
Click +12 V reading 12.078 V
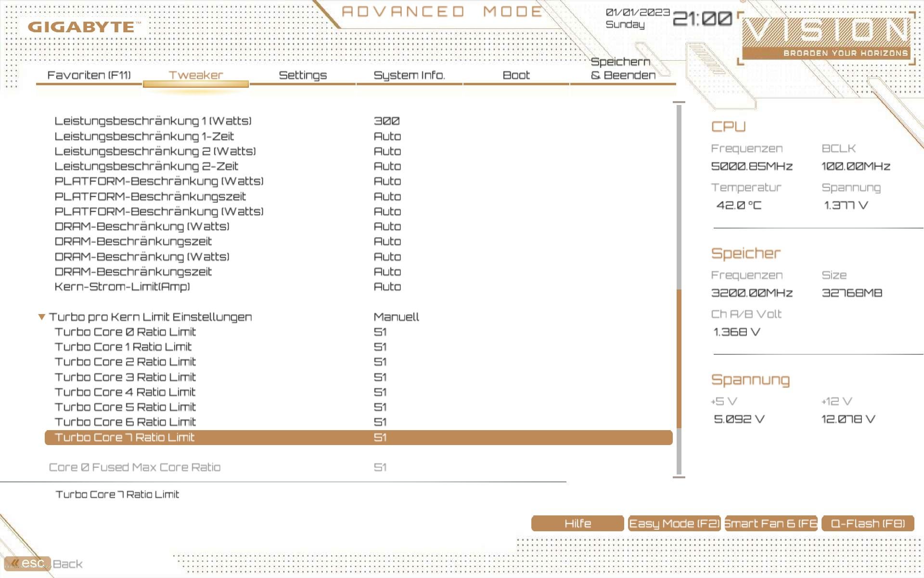(848, 419)
